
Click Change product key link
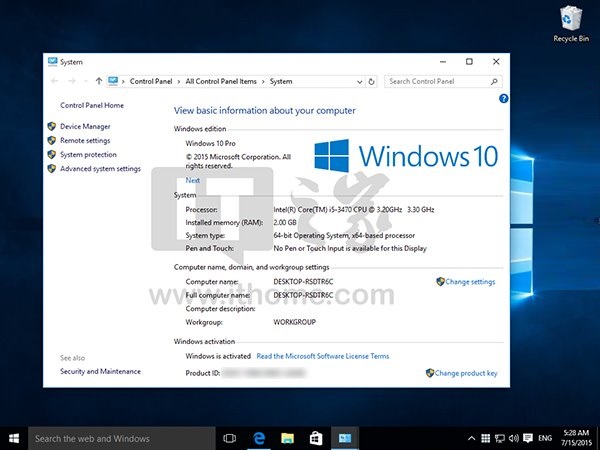click(465, 373)
